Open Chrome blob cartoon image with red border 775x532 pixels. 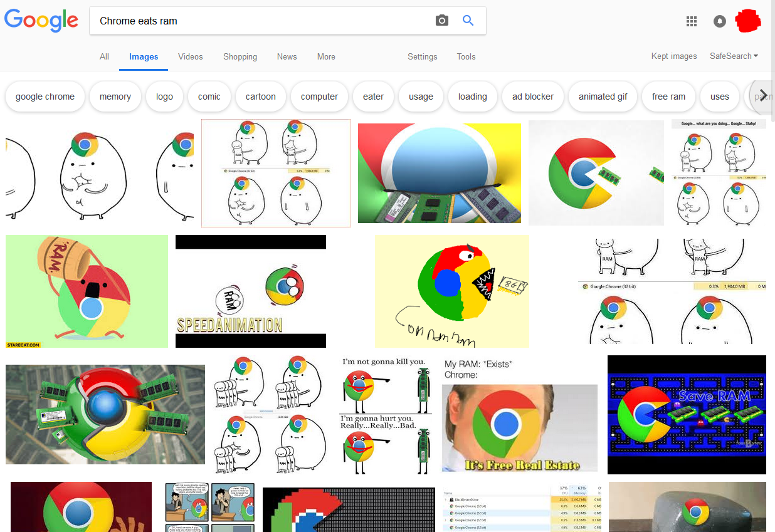(276, 173)
